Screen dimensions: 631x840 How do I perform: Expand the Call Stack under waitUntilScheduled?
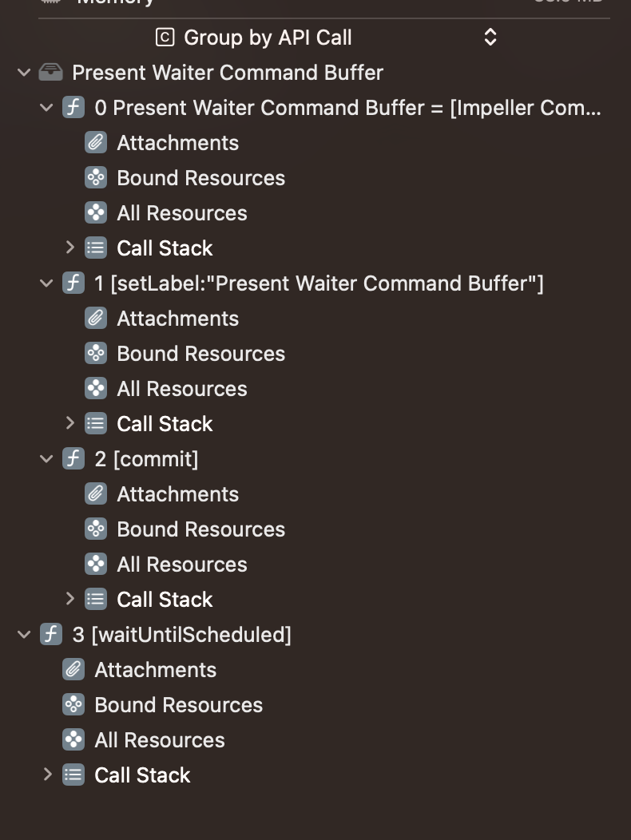[48, 775]
